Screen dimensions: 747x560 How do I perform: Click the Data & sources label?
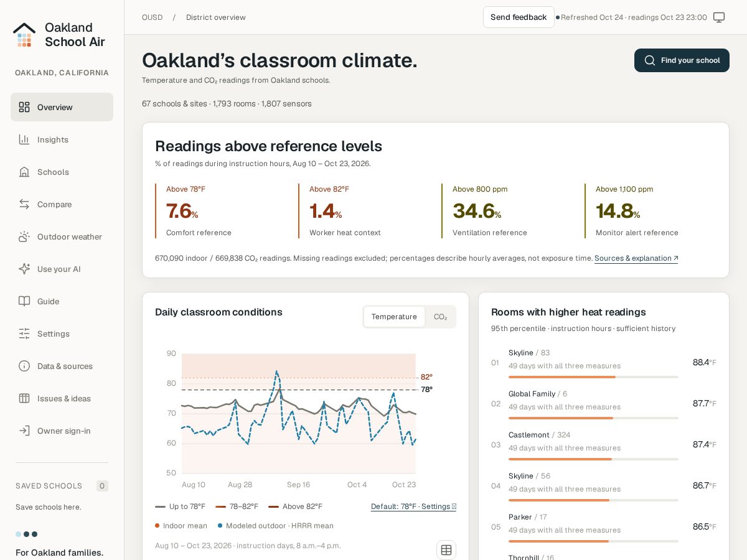coord(65,366)
